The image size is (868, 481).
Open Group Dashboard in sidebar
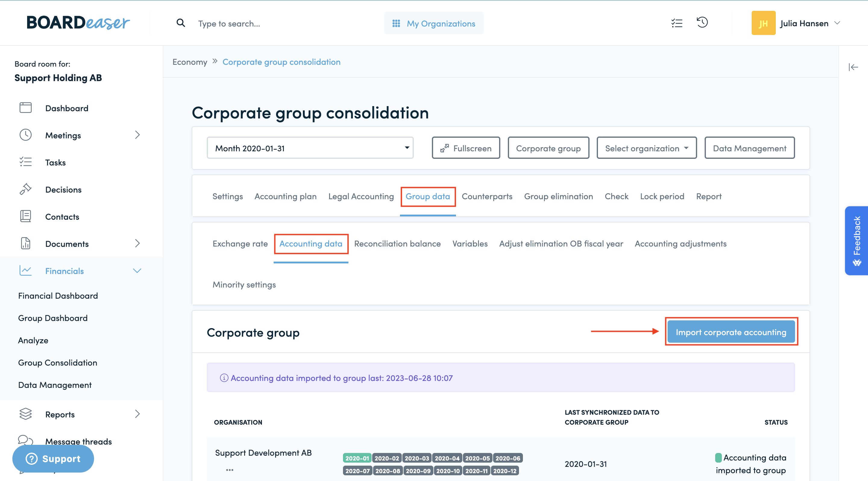[x=53, y=318]
